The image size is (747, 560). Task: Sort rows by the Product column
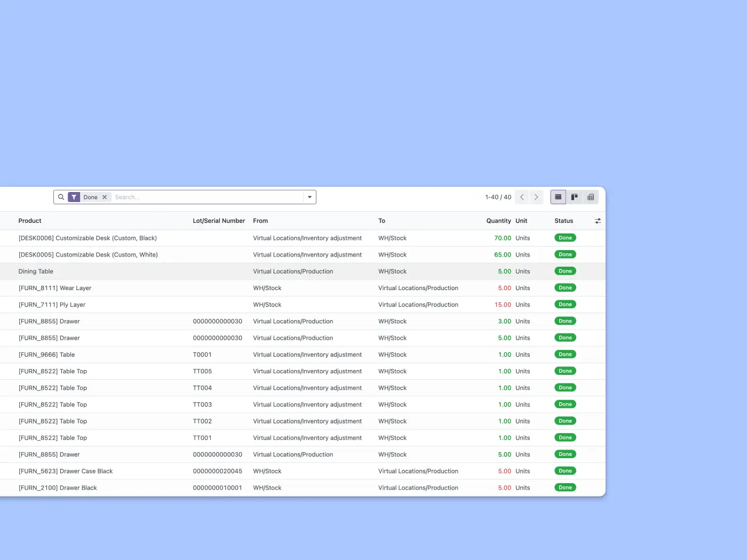coord(30,221)
